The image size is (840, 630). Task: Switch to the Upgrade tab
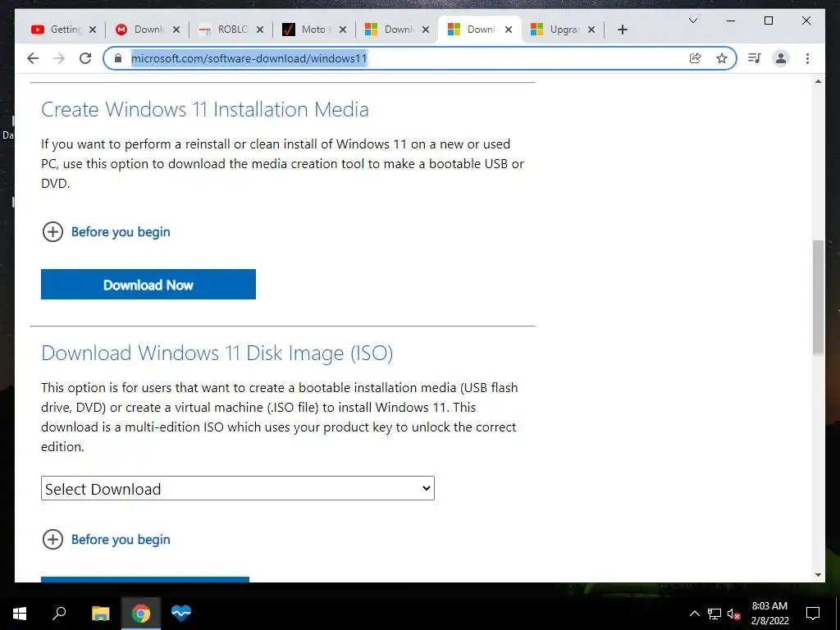(563, 30)
